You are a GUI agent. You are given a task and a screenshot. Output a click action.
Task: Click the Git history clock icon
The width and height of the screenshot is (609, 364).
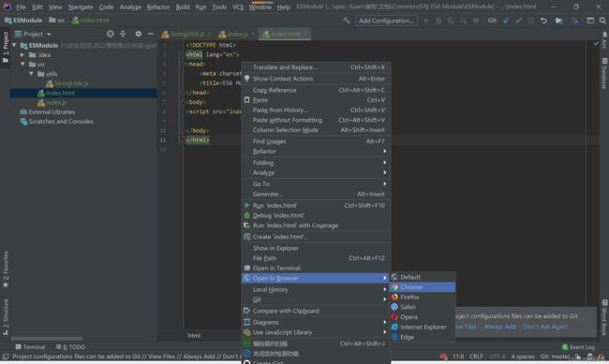(x=531, y=21)
